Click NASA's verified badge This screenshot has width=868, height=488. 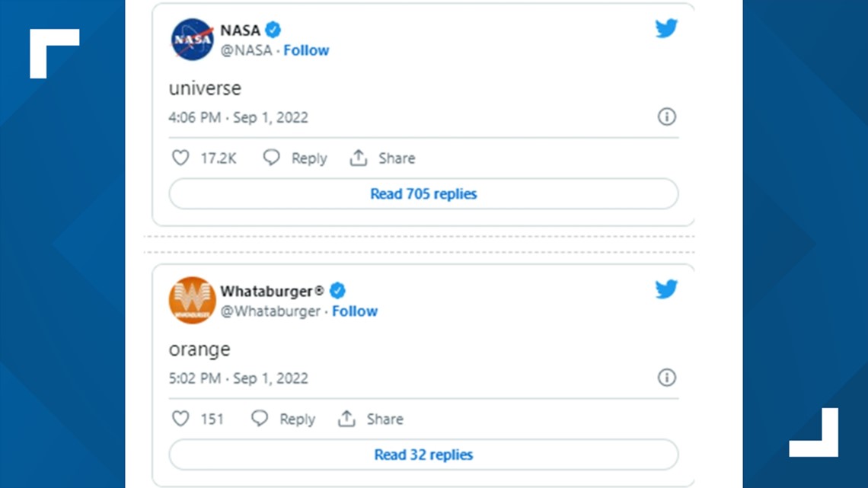click(x=273, y=30)
